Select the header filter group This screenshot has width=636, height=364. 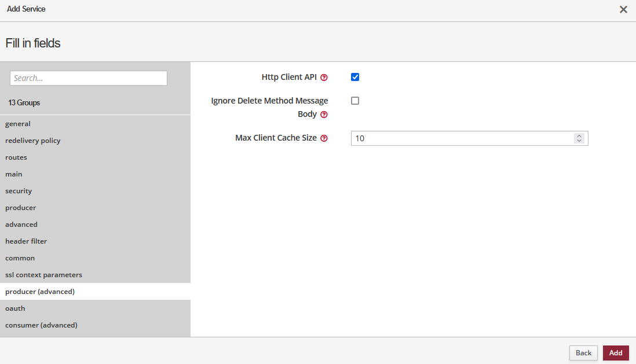(26, 241)
